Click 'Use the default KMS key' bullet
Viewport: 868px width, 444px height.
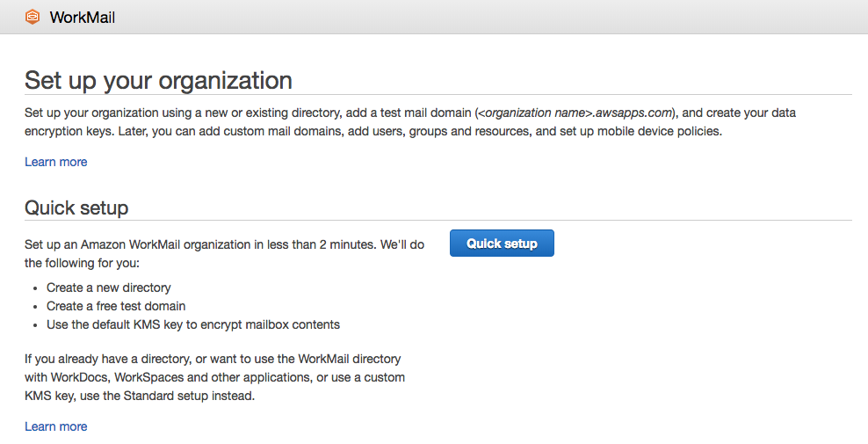(x=193, y=324)
